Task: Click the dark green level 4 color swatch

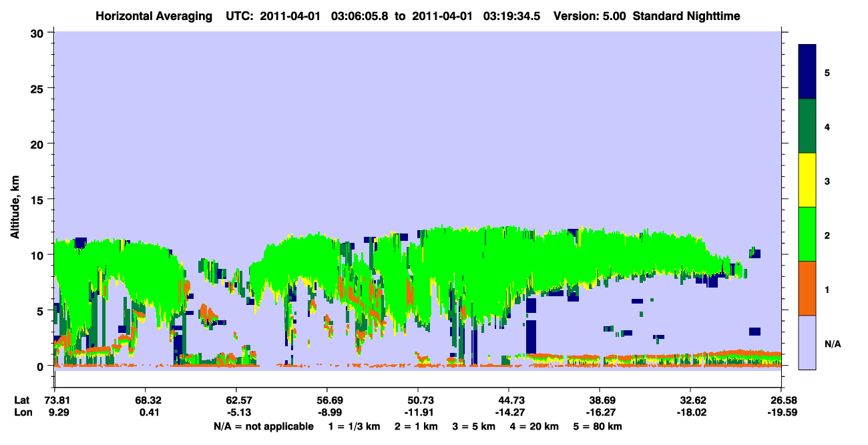Action: pos(807,126)
